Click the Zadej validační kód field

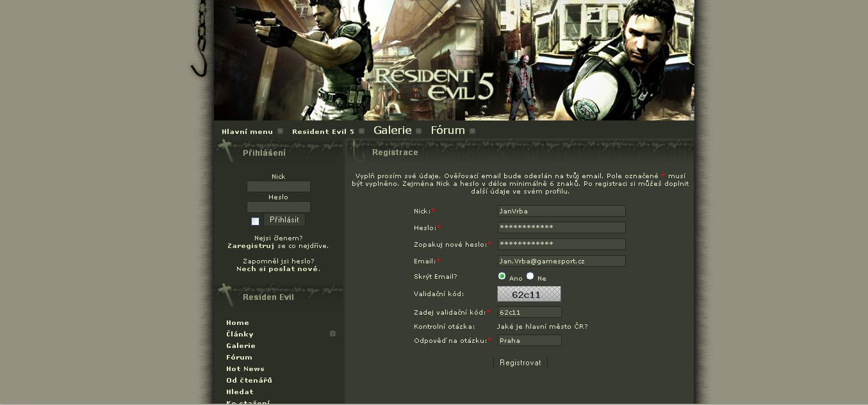[530, 312]
